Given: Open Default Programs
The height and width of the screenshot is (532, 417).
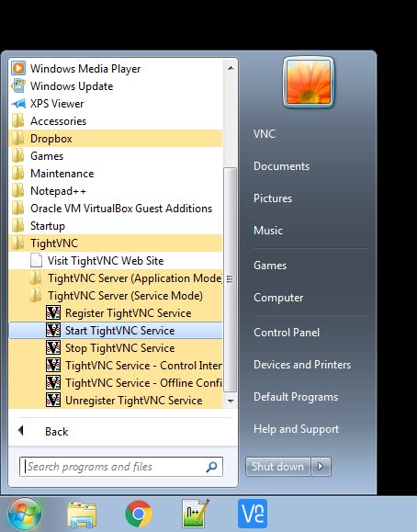Looking at the screenshot, I should [x=296, y=397].
